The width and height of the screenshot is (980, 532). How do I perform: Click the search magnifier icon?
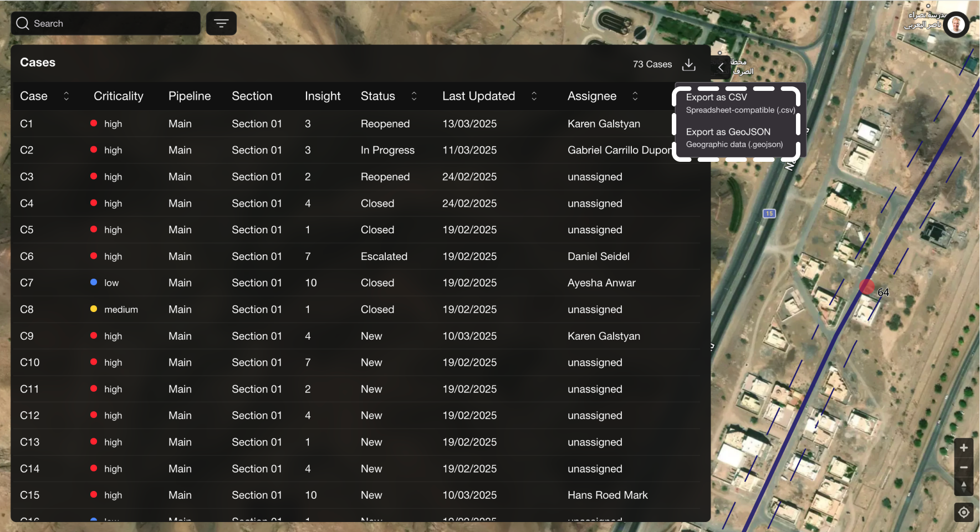(x=23, y=23)
